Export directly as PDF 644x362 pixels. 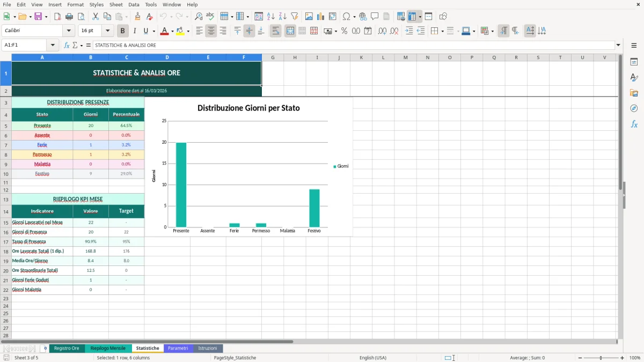point(56,17)
